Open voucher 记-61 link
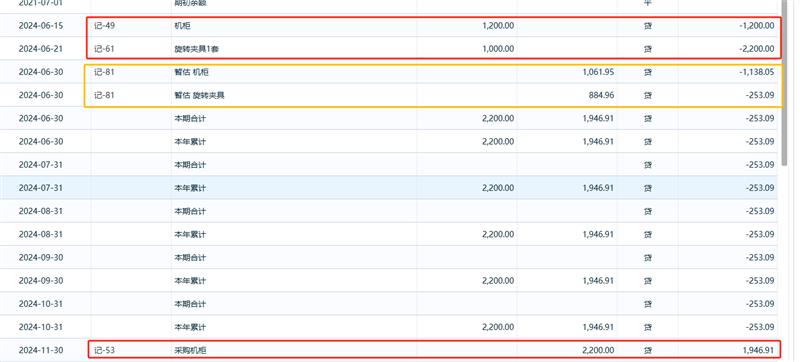The width and height of the screenshot is (800, 362). (x=104, y=49)
